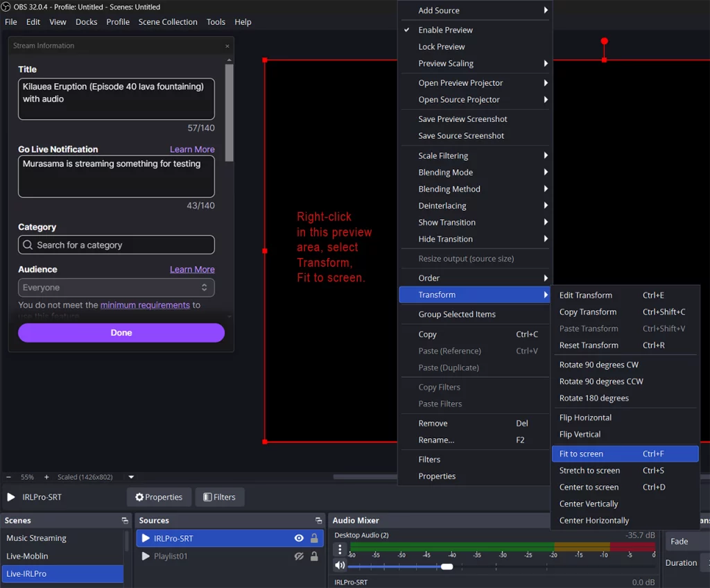Mute Desktop Audio with the speaker icon
This screenshot has height=588, width=710.
(340, 567)
